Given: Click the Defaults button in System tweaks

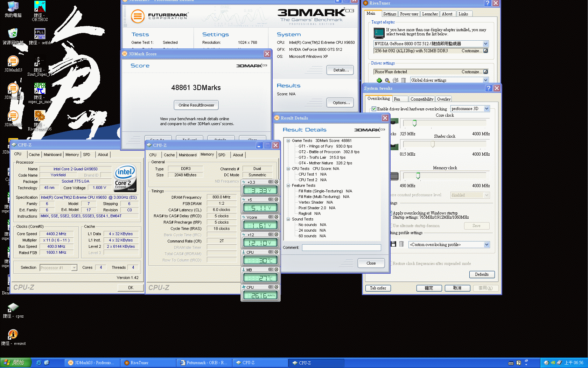Looking at the screenshot, I should (x=482, y=274).
